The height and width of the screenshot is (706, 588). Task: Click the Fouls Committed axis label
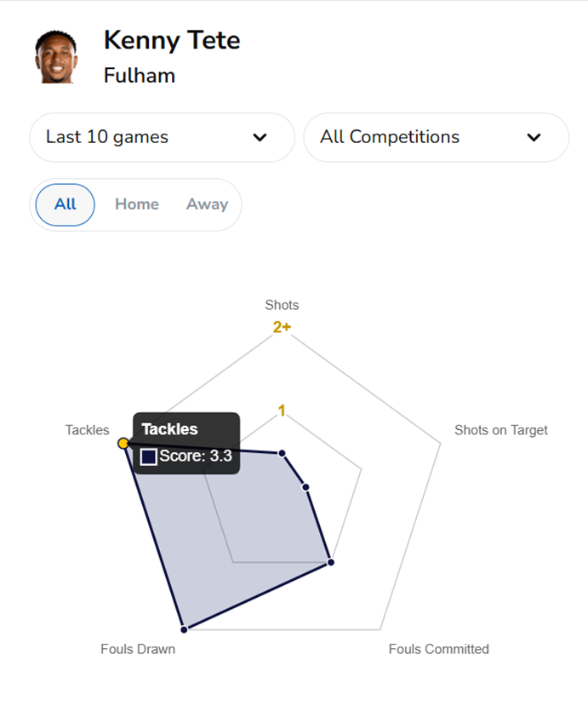coord(438,649)
